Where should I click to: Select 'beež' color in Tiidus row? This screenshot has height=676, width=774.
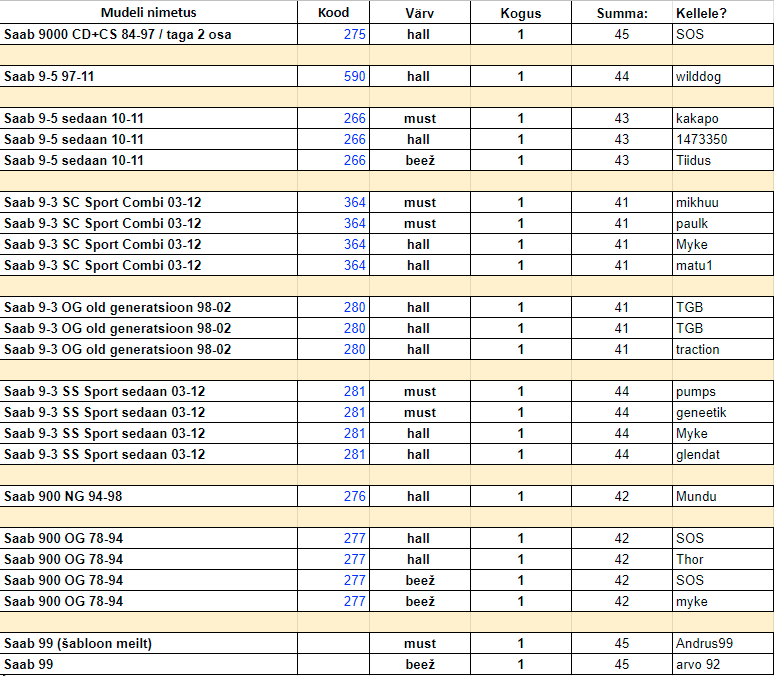tap(420, 160)
